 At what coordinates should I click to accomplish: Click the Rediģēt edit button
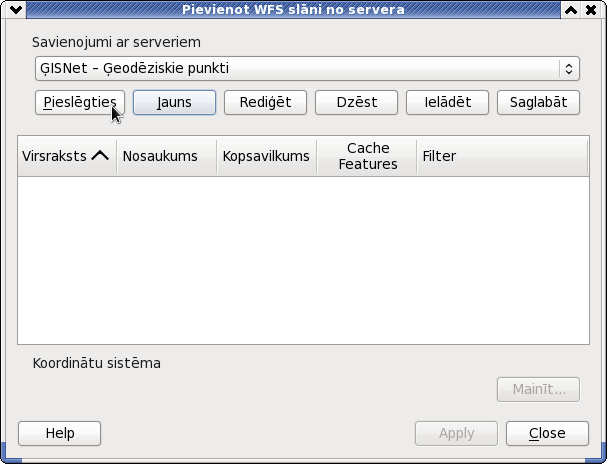(266, 103)
